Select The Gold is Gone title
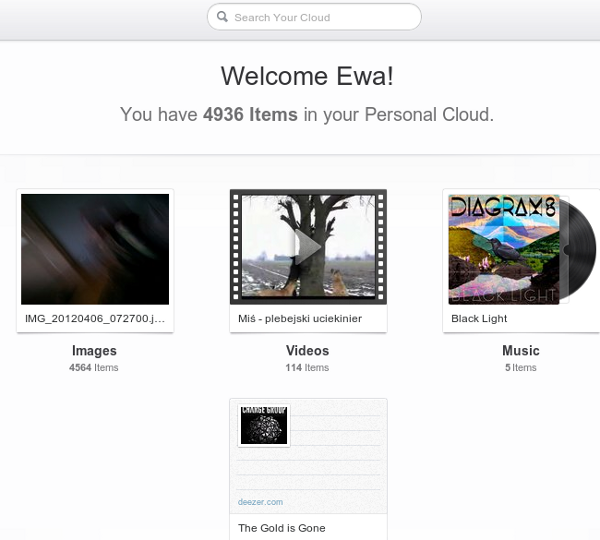Image resolution: width=600 pixels, height=540 pixels. tap(282, 528)
